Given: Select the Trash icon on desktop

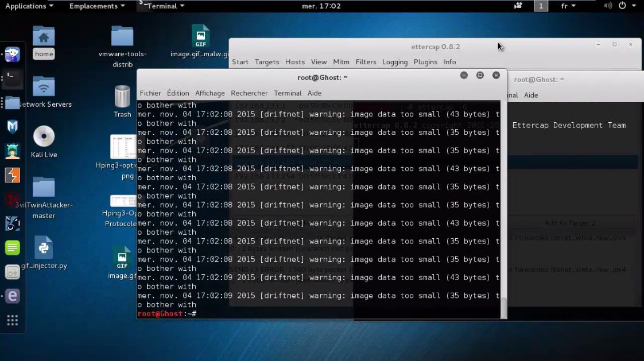Looking at the screenshot, I should (122, 102).
